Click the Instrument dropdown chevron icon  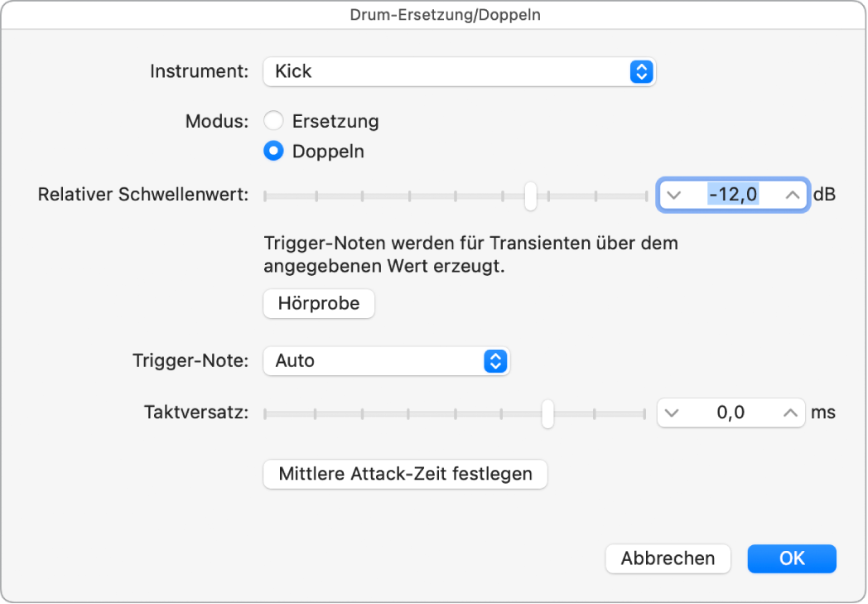tap(640, 72)
